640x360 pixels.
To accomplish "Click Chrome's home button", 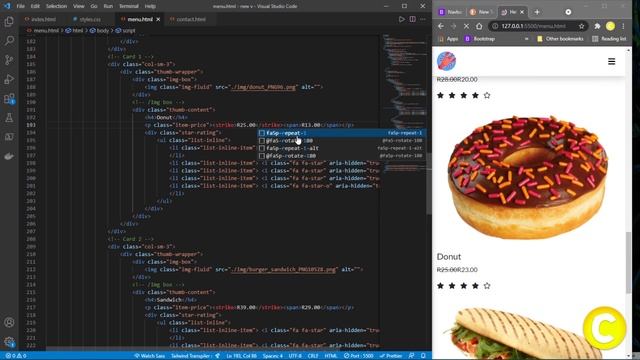I will [x=479, y=26].
